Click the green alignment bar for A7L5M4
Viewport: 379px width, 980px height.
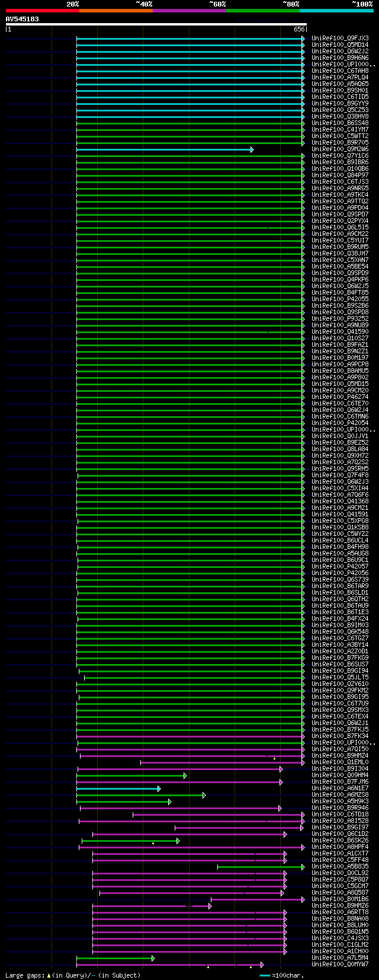click(x=115, y=958)
